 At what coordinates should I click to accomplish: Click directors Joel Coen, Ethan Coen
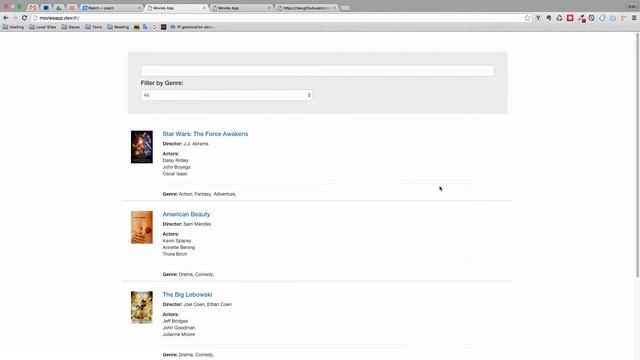pyautogui.click(x=207, y=304)
